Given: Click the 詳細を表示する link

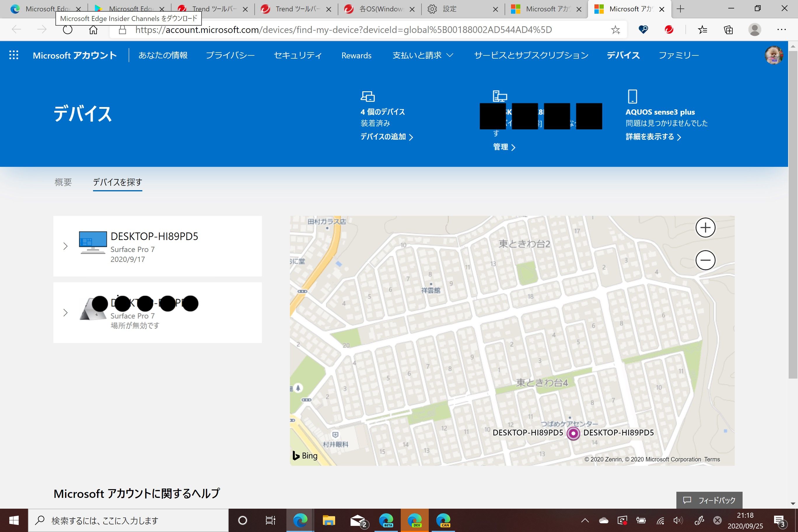Looking at the screenshot, I should [653, 137].
